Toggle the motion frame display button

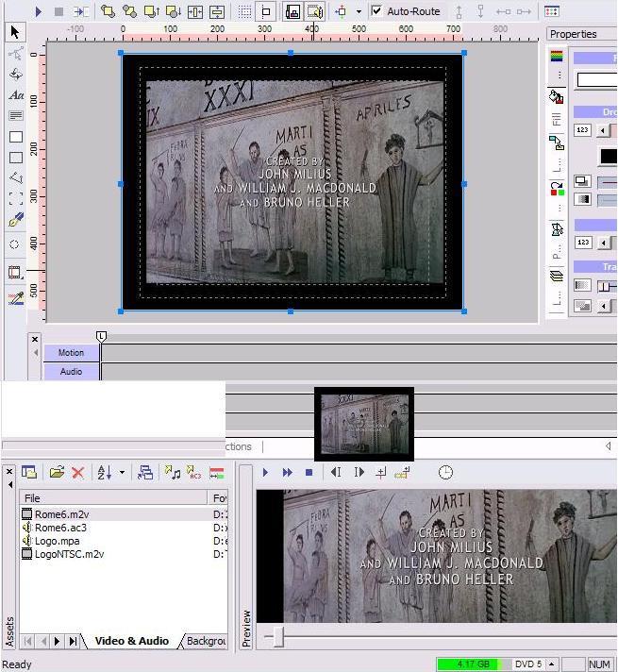click(x=315, y=11)
